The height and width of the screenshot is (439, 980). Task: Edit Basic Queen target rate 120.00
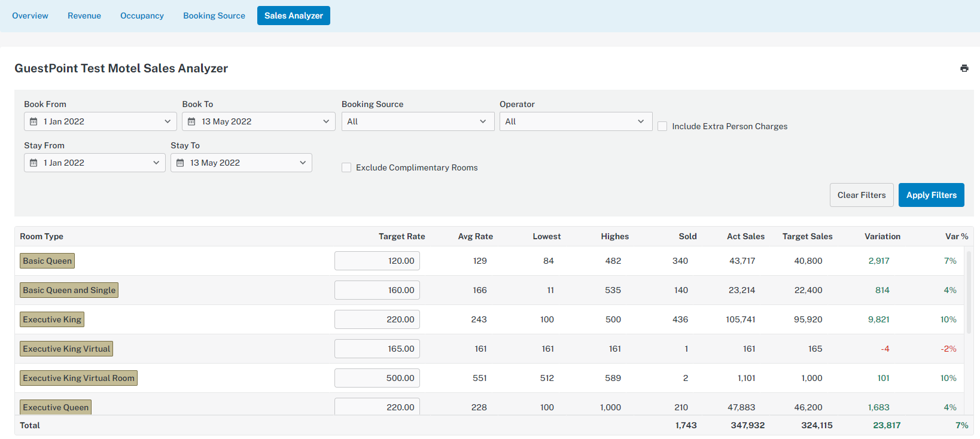[x=377, y=261]
